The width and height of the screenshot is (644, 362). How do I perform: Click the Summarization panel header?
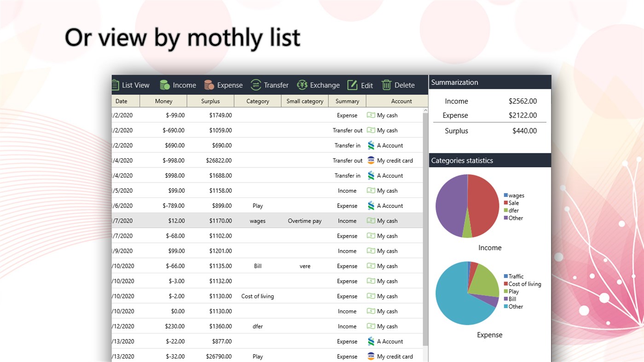coord(455,82)
